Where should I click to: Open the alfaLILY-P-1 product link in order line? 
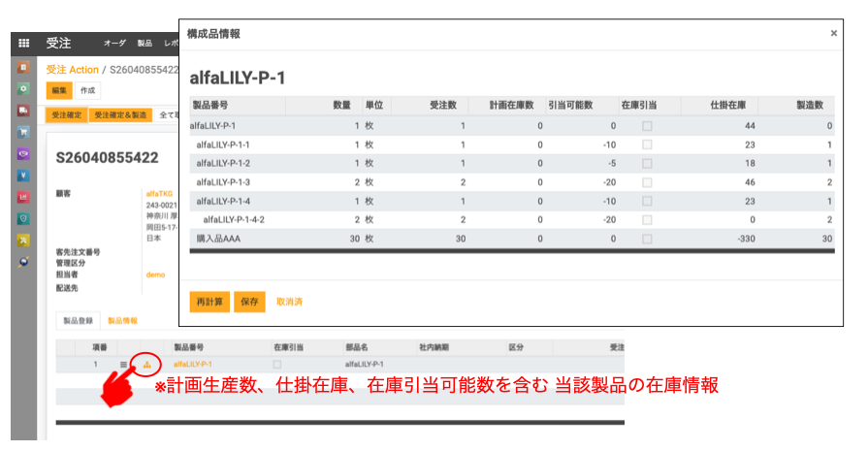pyautogui.click(x=193, y=364)
